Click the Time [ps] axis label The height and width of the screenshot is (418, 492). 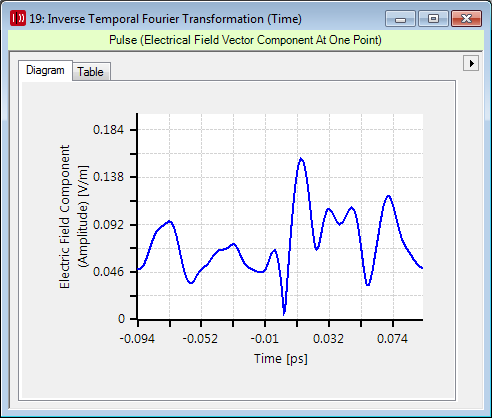click(x=281, y=359)
